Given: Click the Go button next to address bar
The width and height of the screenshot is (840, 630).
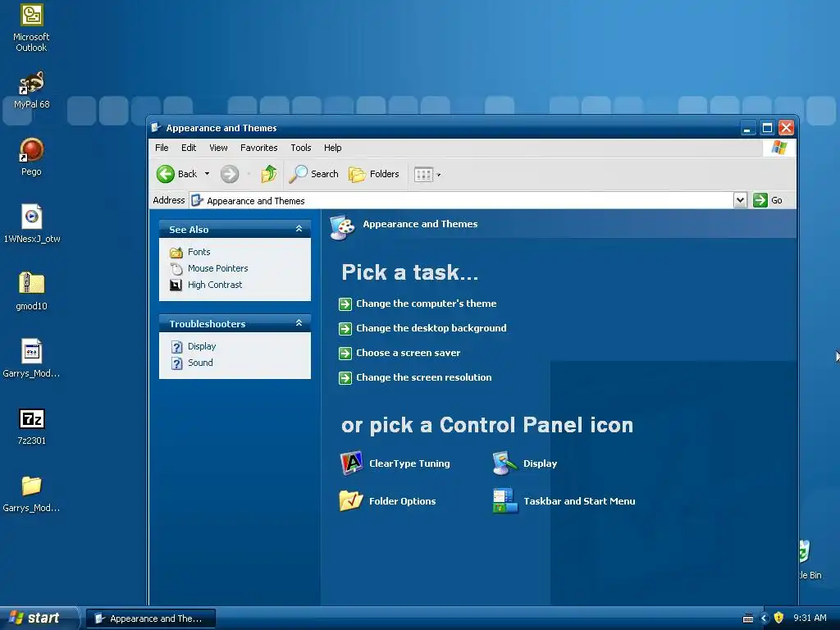Looking at the screenshot, I should point(768,200).
